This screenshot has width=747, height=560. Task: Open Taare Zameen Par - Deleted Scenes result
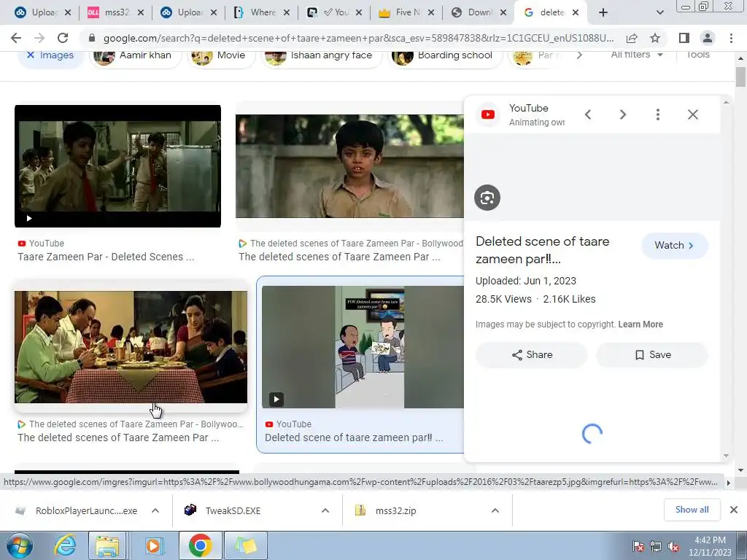pos(106,257)
